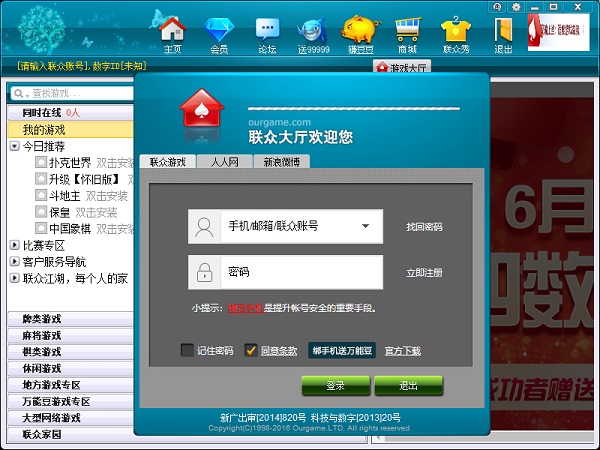The width and height of the screenshot is (600, 450).
Task: Collapse the 今日推荐 tree node
Action: (15, 146)
